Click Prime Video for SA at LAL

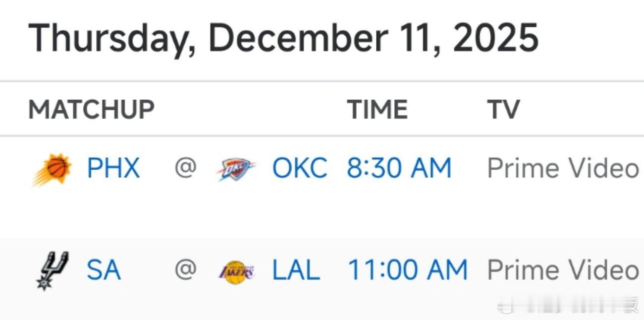pyautogui.click(x=563, y=270)
